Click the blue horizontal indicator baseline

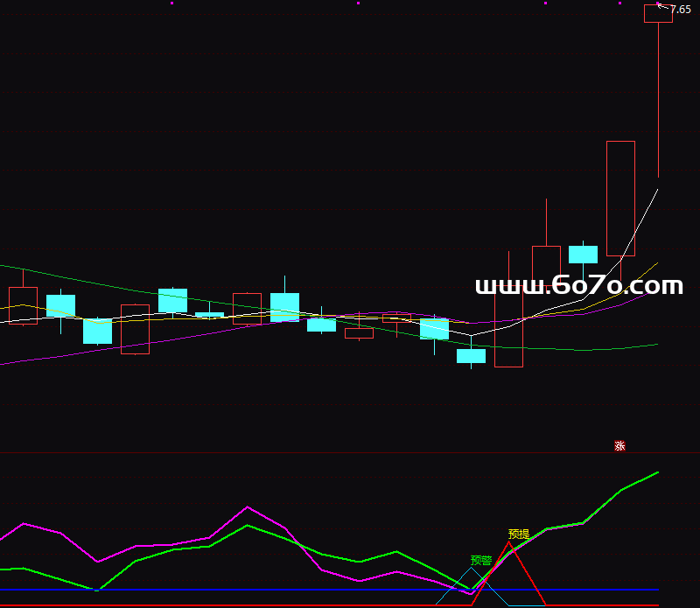point(262,590)
